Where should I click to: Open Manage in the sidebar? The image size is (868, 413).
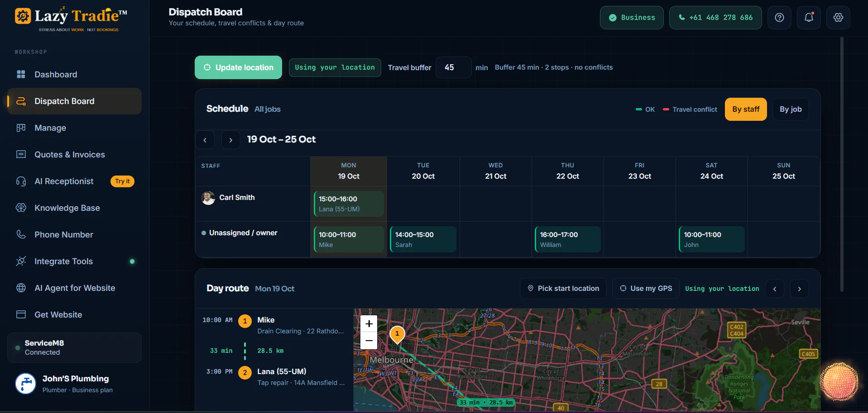pos(75,128)
